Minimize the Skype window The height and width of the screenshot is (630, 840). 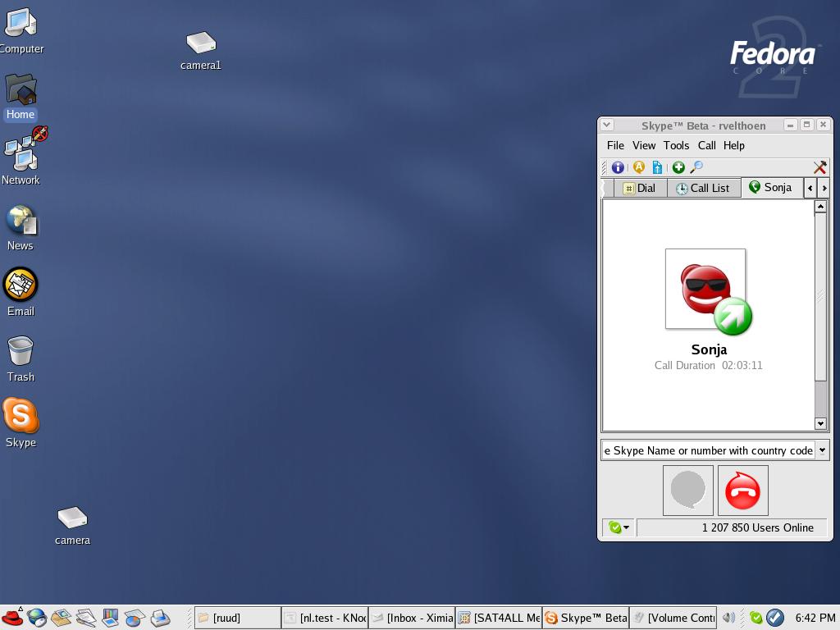(790, 125)
